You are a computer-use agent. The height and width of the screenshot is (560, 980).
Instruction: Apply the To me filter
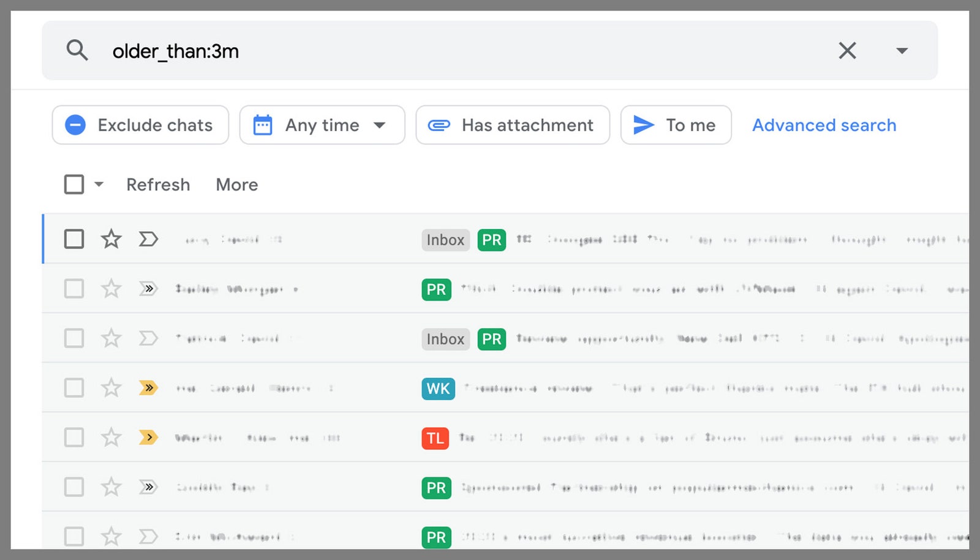tap(676, 125)
